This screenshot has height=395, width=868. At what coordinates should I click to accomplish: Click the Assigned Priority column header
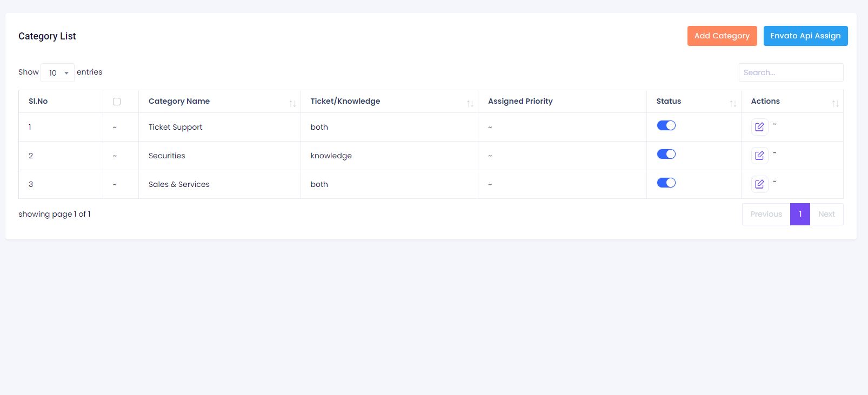pyautogui.click(x=520, y=102)
